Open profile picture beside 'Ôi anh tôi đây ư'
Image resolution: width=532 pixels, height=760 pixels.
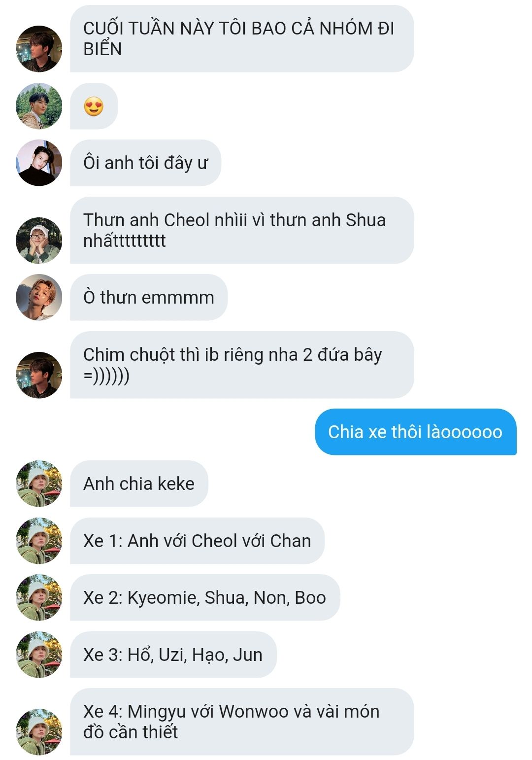point(39,163)
